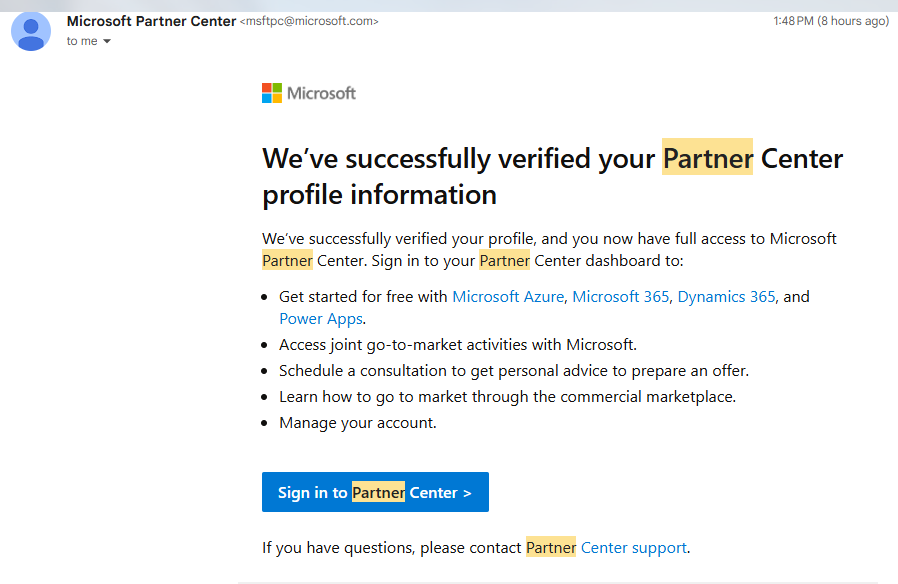Click 'Manage your account.' bullet text
Screen dimensions: 898x584
pyautogui.click(x=357, y=423)
